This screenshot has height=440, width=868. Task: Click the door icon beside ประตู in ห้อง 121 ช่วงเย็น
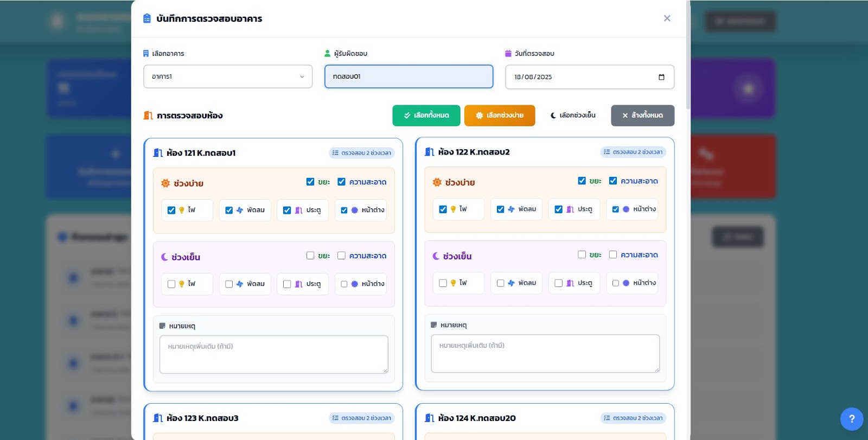(298, 284)
